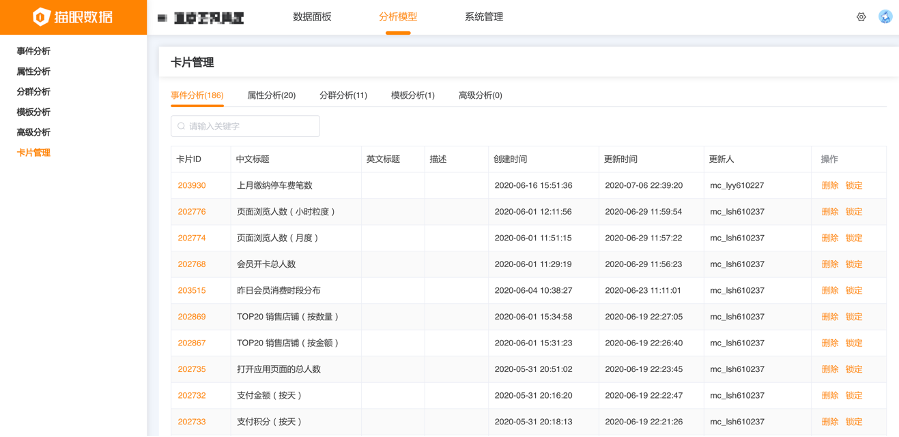Click the title 上月缴纳停车费笔数
This screenshot has width=899, height=437.
275,185
